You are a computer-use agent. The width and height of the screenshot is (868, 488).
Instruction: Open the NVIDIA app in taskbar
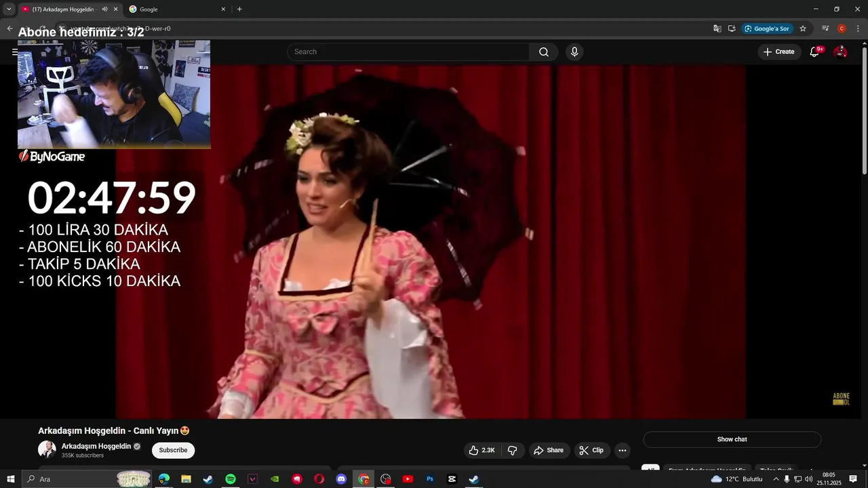click(275, 479)
